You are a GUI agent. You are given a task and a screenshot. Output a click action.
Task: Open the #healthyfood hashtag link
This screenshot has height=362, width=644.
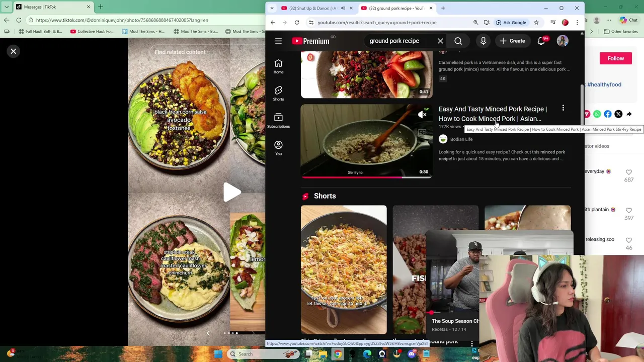604,84
